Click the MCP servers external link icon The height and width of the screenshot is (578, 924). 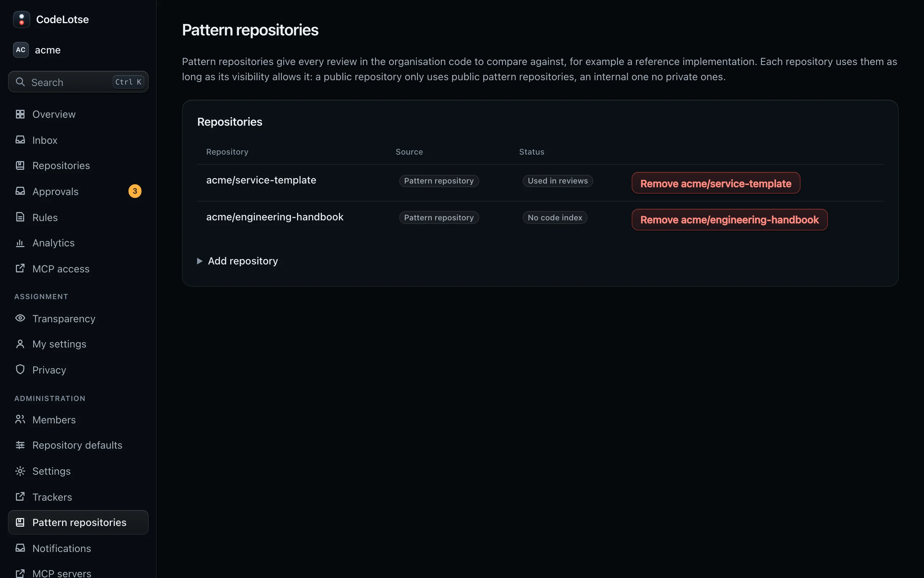(20, 573)
